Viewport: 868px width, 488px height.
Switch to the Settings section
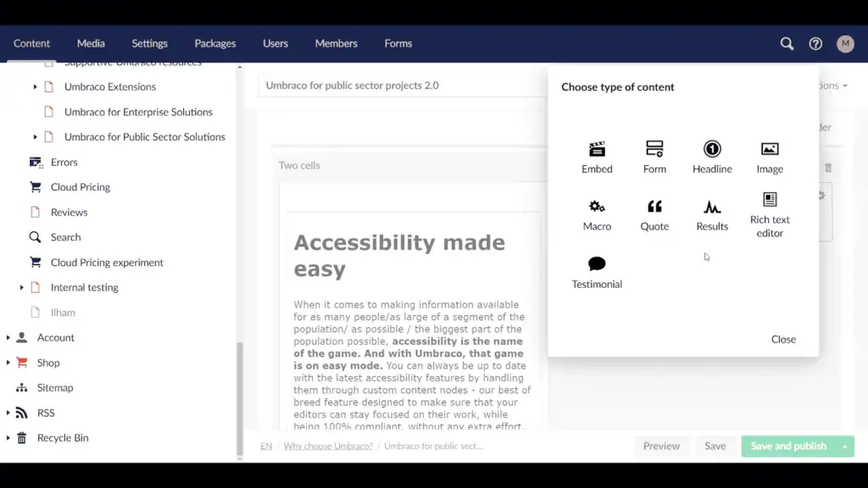(x=149, y=43)
